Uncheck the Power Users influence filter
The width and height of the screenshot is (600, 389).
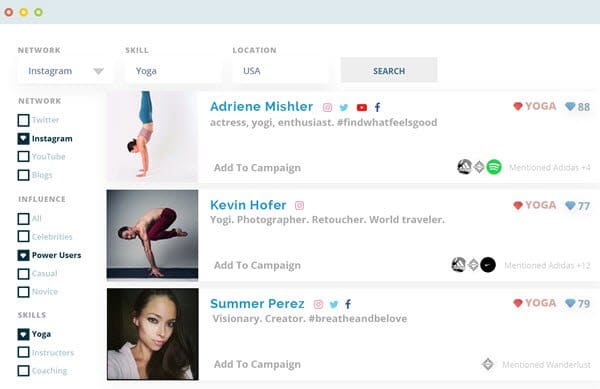click(x=23, y=255)
